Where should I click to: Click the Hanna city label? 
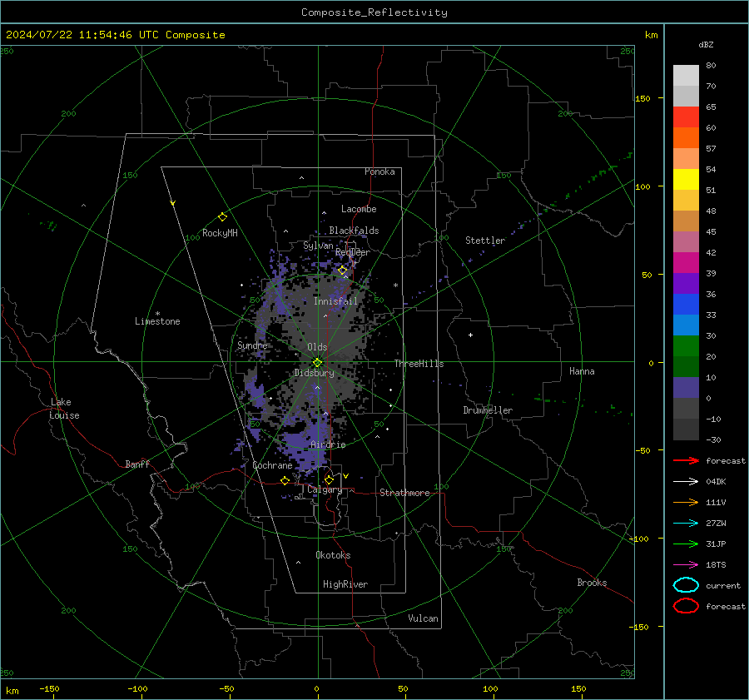(582, 371)
